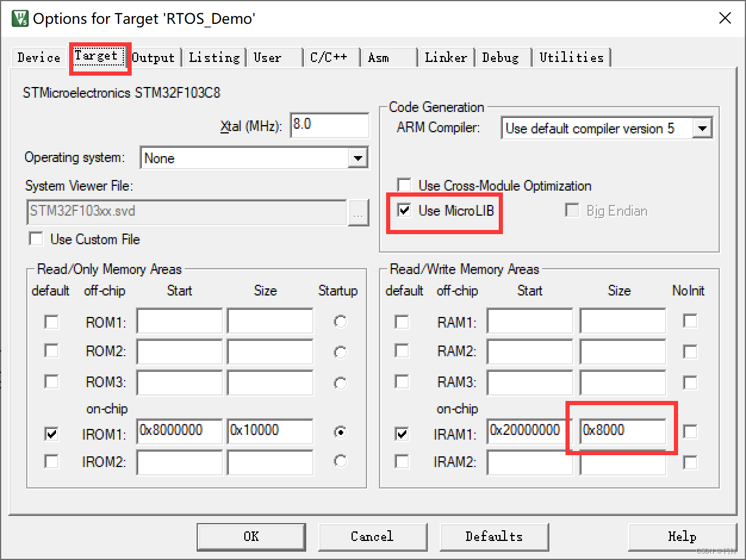Click the RAM3 Start field
Screen dimensions: 746x560
coord(530,382)
